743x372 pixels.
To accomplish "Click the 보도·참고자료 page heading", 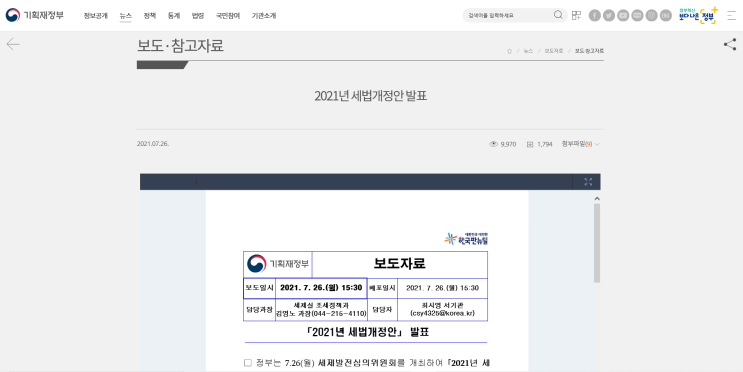I will click(180, 46).
